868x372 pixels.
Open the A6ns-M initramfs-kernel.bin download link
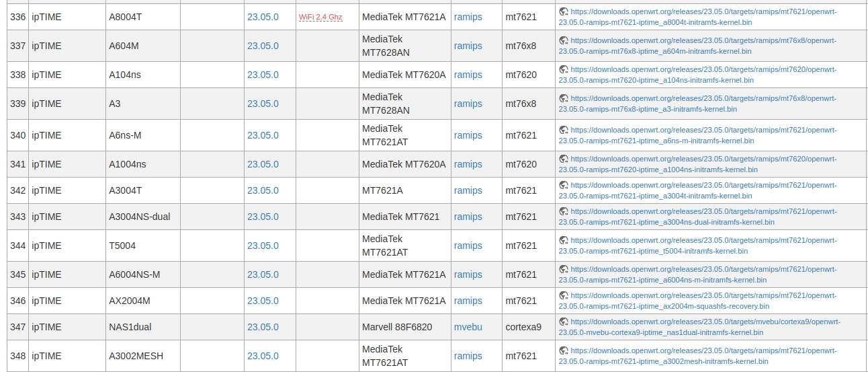[x=698, y=135]
